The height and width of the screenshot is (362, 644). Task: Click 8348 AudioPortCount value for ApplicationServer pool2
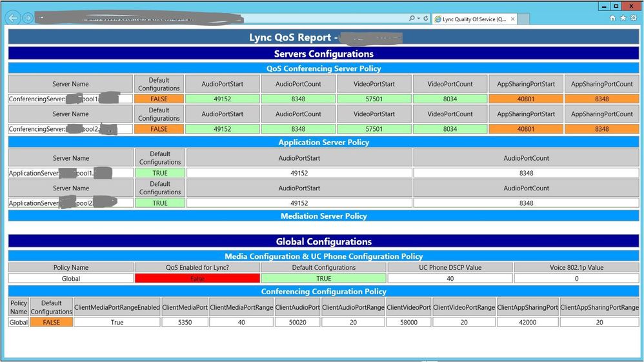coord(526,203)
